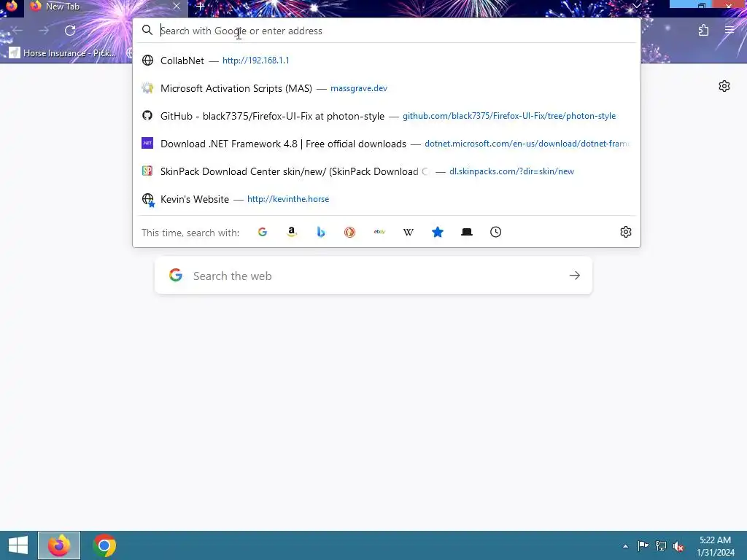
Task: Click http://kevinthe.horse URL
Action: click(x=287, y=199)
